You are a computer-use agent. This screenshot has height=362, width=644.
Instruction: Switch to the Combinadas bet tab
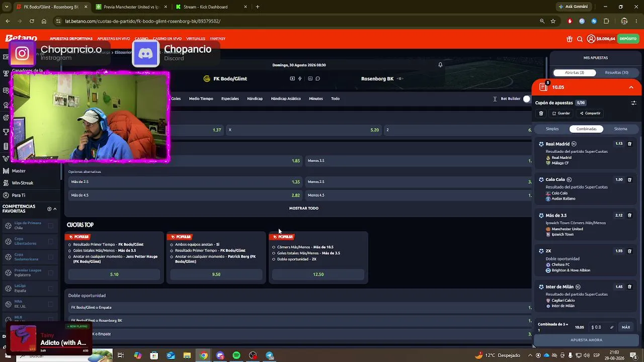[586, 129]
